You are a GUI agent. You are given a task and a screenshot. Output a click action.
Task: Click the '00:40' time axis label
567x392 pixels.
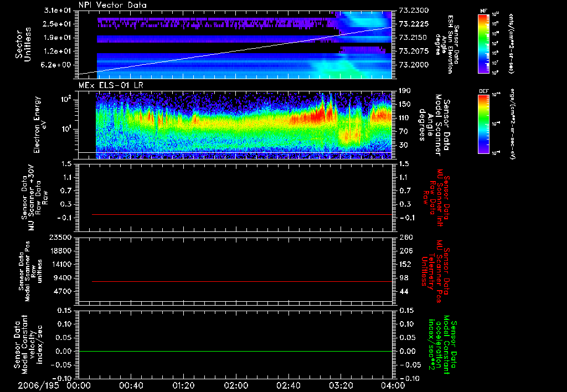point(131,385)
